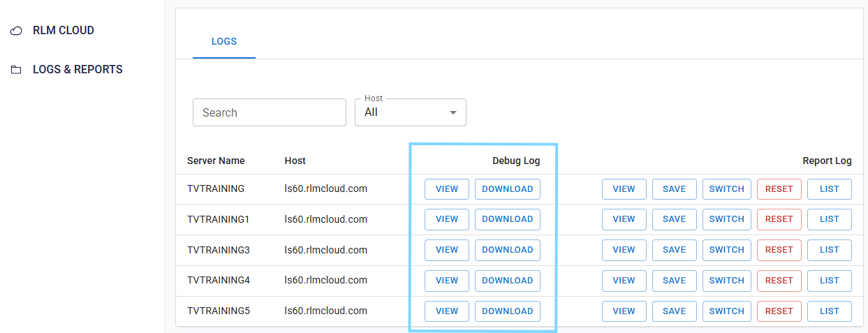View the report log for TVTRAINING
This screenshot has height=333, width=868.
click(624, 189)
